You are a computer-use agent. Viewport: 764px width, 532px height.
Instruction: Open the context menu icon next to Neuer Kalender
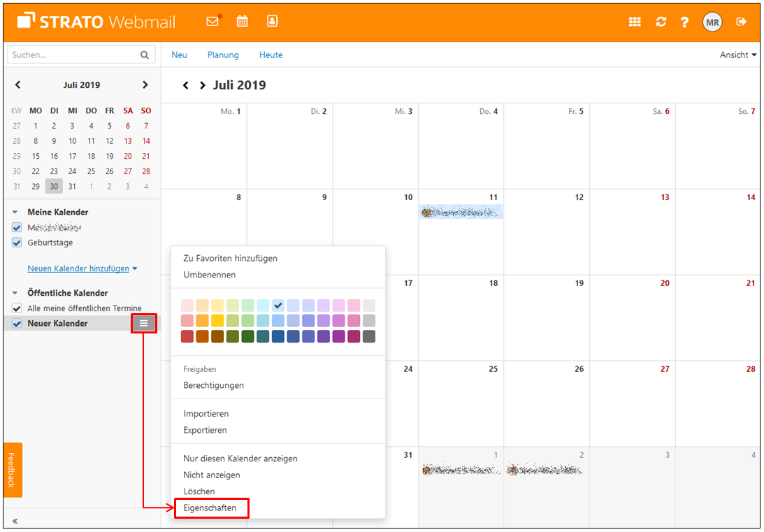(144, 323)
